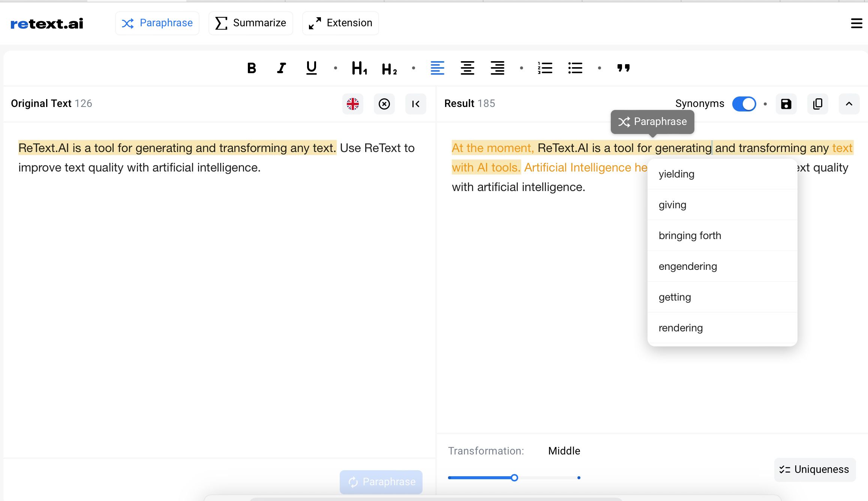868x501 pixels.
Task: Set Transformation slider to maximum dot
Action: tap(579, 478)
